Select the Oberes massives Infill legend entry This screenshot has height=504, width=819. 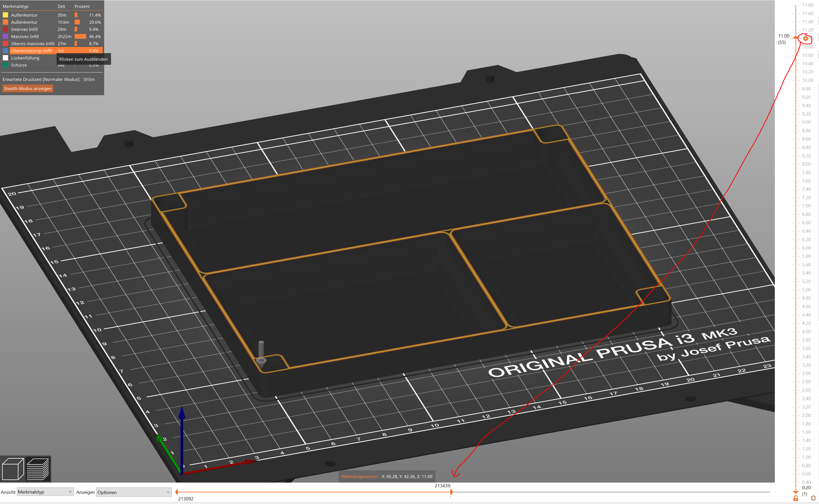pos(32,43)
